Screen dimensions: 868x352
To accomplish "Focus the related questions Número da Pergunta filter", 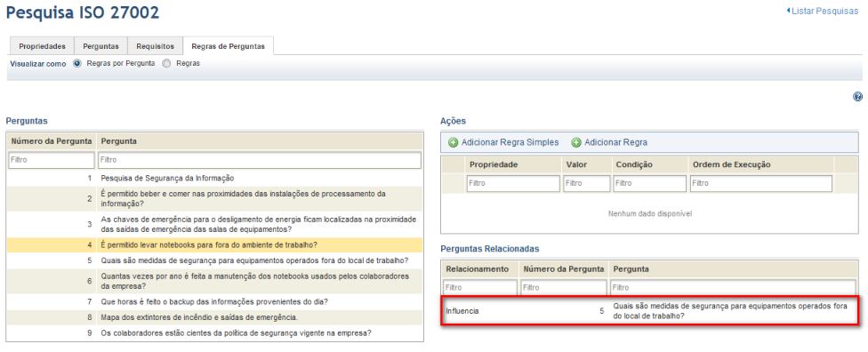I will point(563,288).
